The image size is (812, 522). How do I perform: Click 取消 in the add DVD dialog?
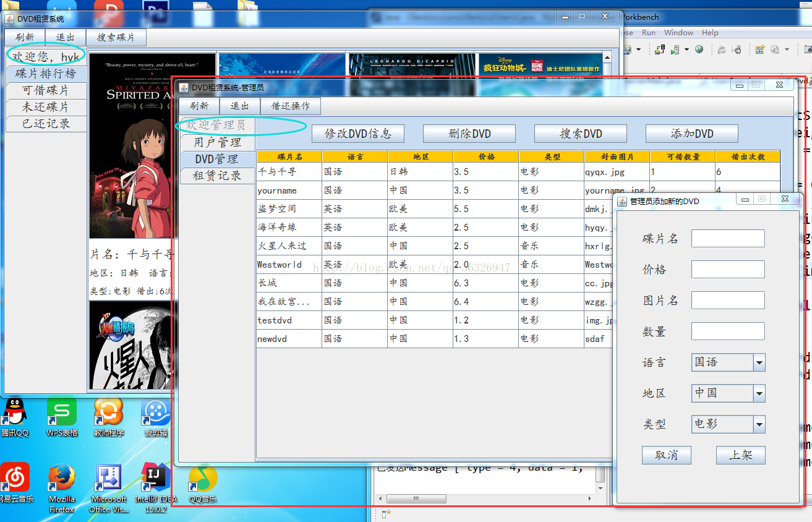click(x=666, y=455)
